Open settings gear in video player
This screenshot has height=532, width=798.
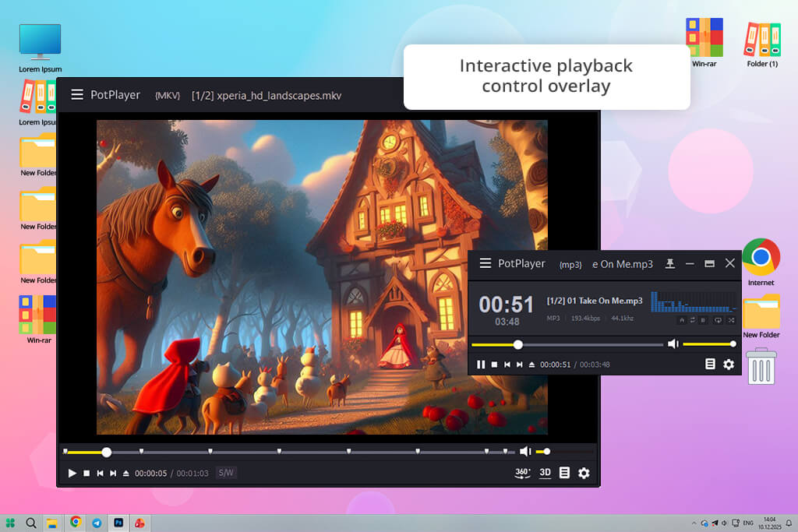584,473
